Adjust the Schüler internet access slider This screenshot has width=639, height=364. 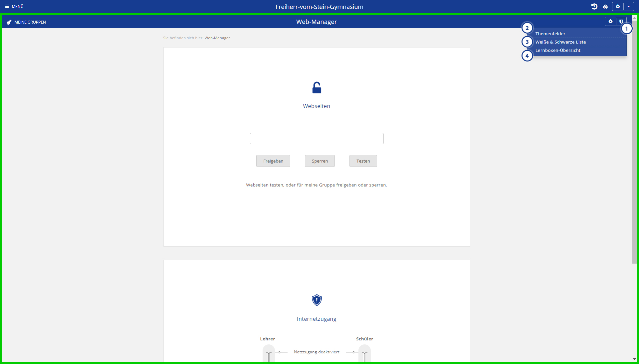pyautogui.click(x=364, y=354)
